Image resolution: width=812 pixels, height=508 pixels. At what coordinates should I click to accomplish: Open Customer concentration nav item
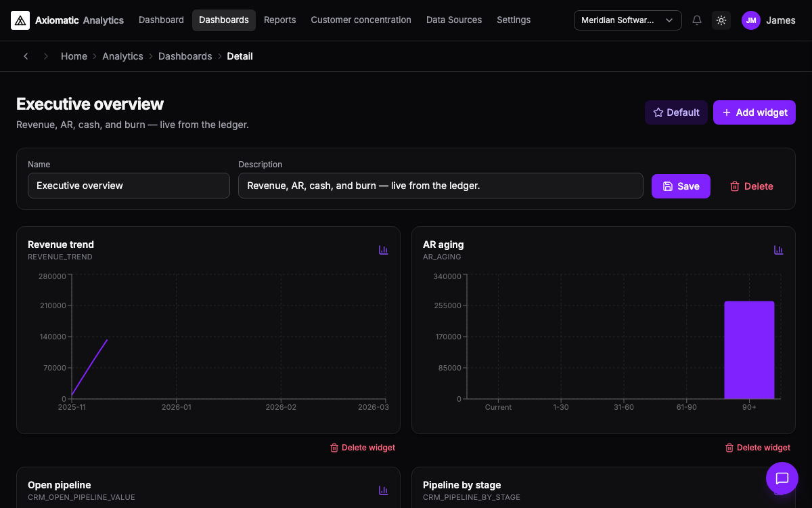[361, 20]
